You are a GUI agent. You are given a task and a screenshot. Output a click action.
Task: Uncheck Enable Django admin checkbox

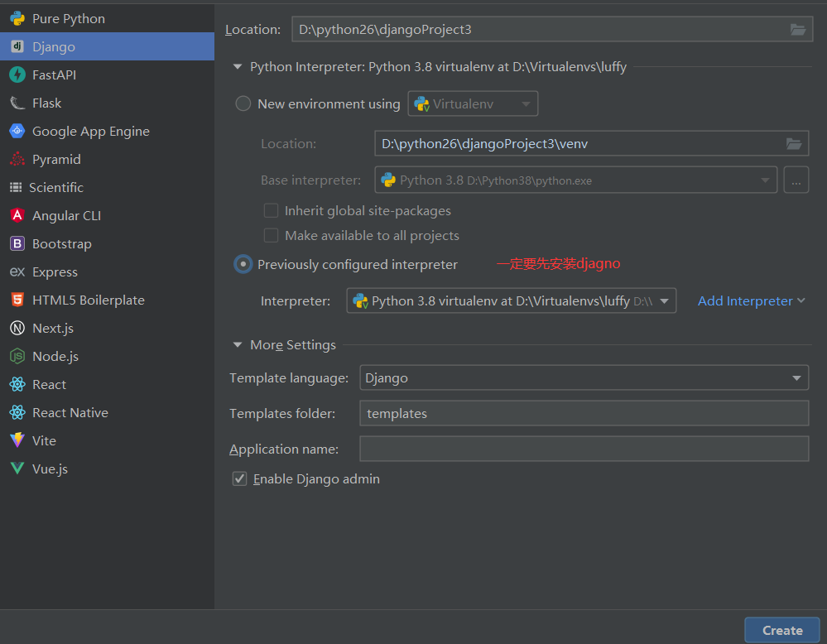point(240,478)
